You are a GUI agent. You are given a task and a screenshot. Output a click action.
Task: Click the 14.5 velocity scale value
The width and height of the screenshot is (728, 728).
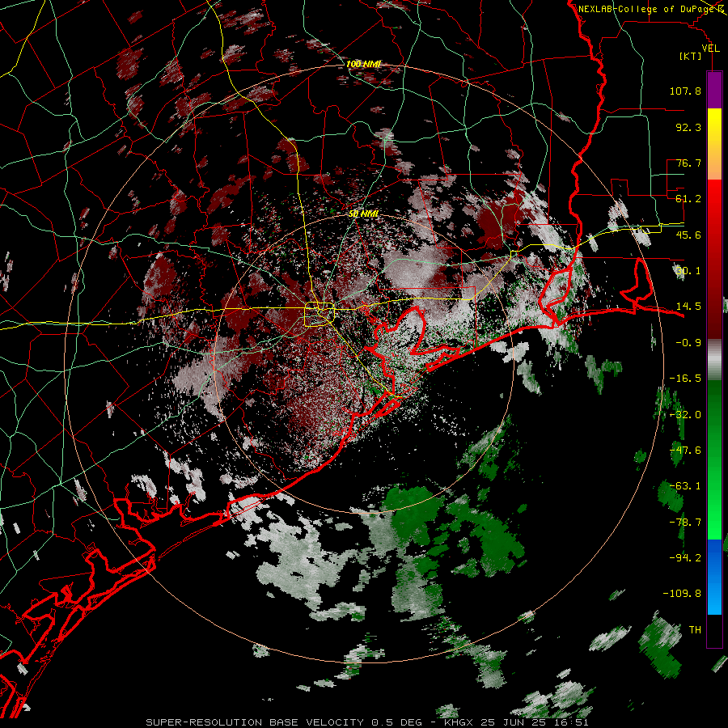click(x=688, y=307)
